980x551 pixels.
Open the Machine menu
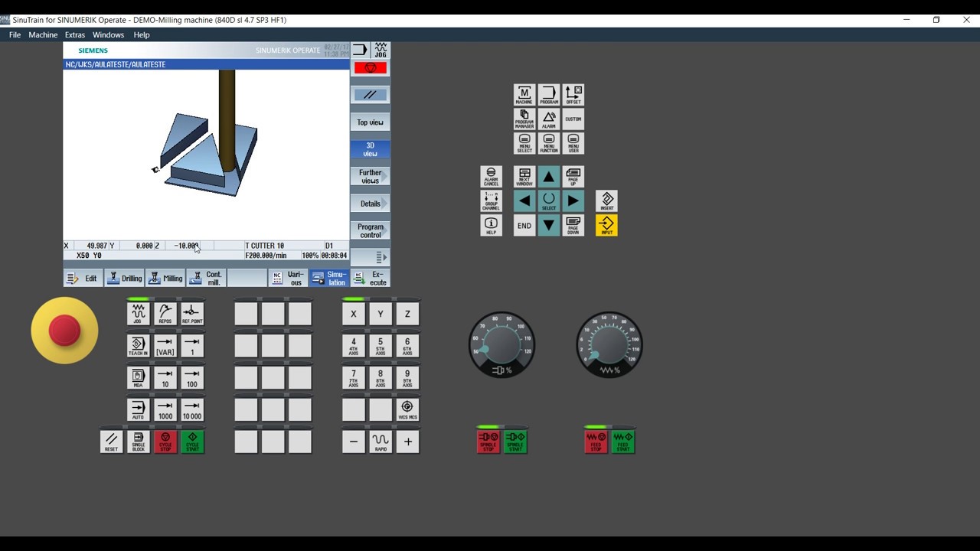coord(43,34)
